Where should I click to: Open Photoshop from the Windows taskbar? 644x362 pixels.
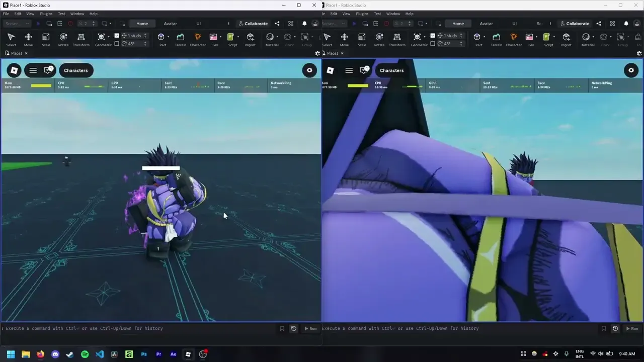coord(144,354)
